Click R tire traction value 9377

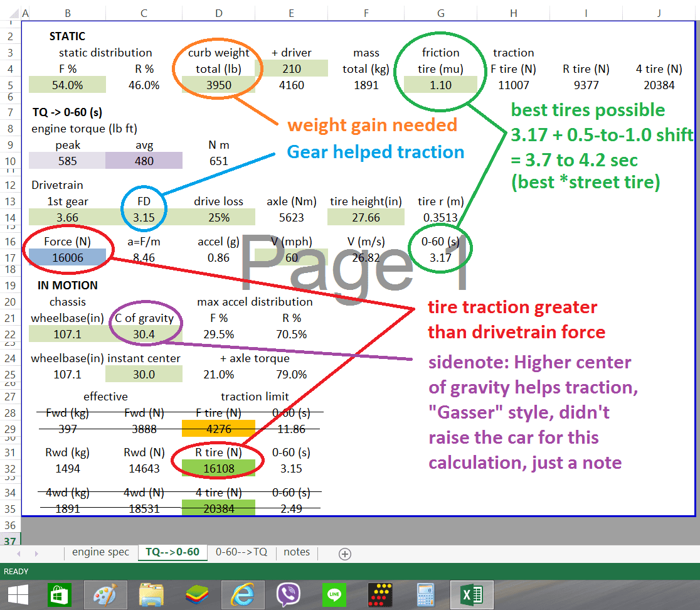coord(586,85)
